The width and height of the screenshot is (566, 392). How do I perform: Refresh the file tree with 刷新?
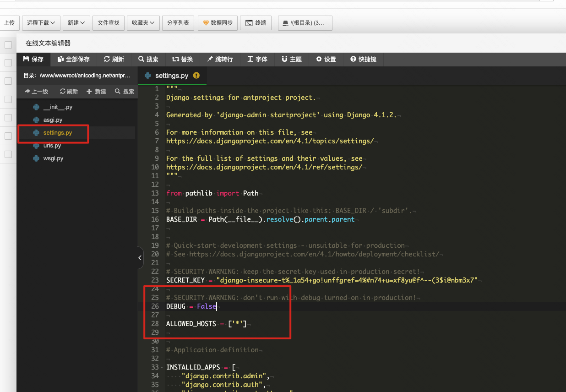click(x=69, y=91)
